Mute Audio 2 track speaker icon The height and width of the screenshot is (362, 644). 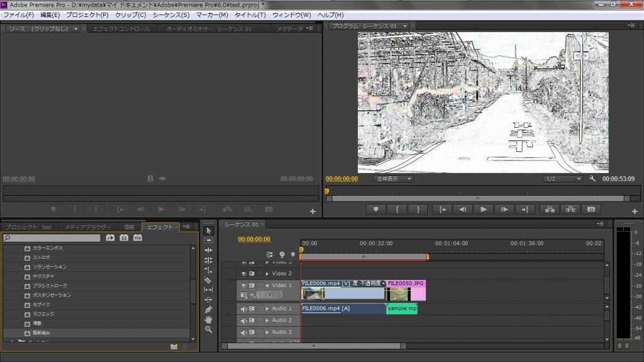click(243, 320)
